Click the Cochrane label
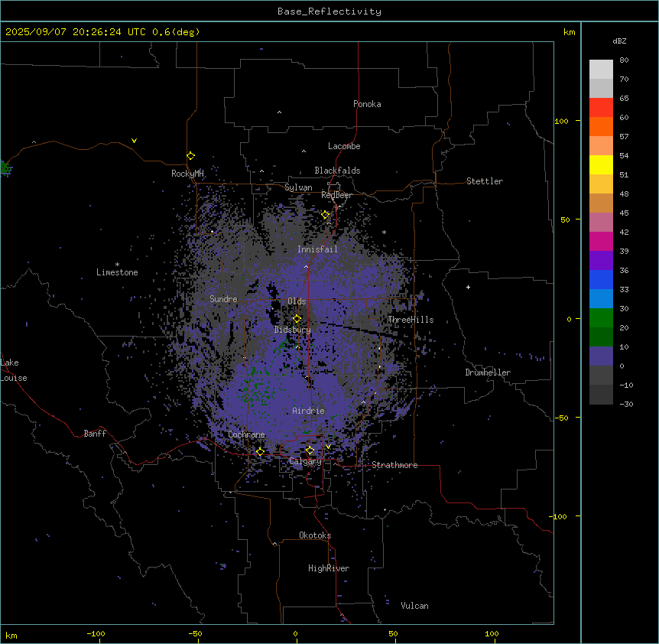The height and width of the screenshot is (644, 659). click(246, 434)
